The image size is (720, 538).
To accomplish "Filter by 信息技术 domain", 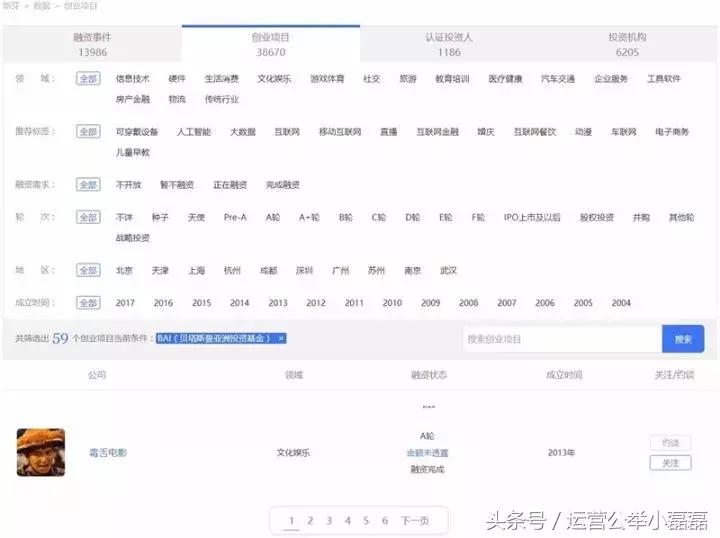I will tap(133, 78).
